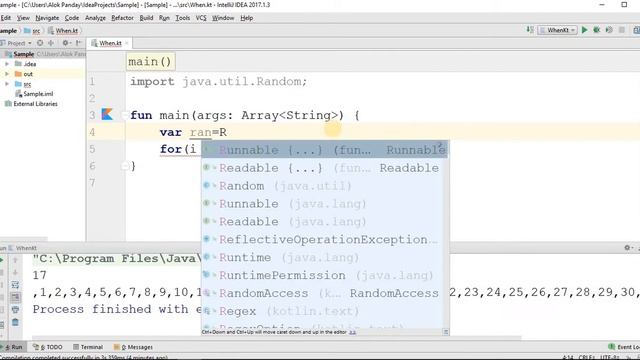Run the WhenKt configuration with green play icon
640x360 pixels.
click(584, 30)
